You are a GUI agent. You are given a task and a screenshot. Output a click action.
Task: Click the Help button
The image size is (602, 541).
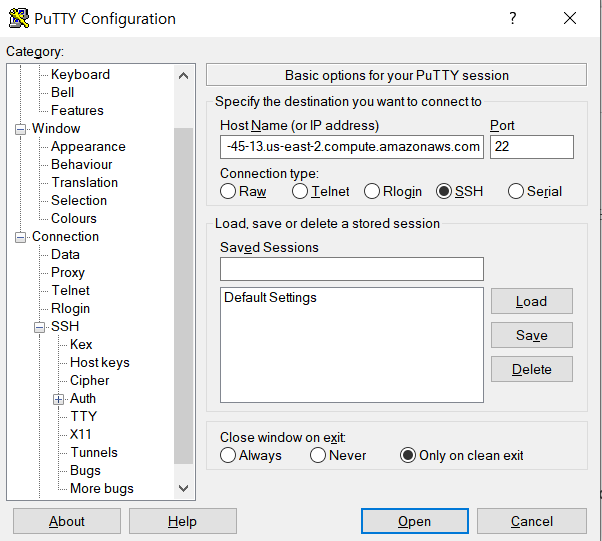183,521
